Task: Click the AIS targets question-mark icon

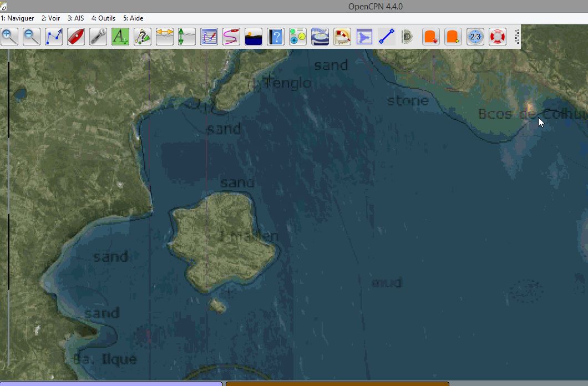Action: (143, 37)
